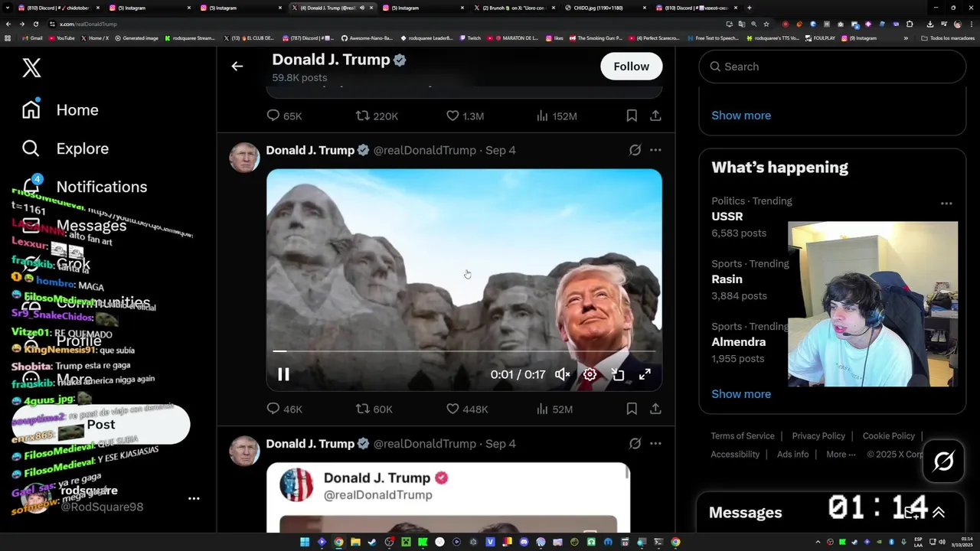This screenshot has width=980, height=551.
Task: Switch the video to fullscreen
Action: 645,374
